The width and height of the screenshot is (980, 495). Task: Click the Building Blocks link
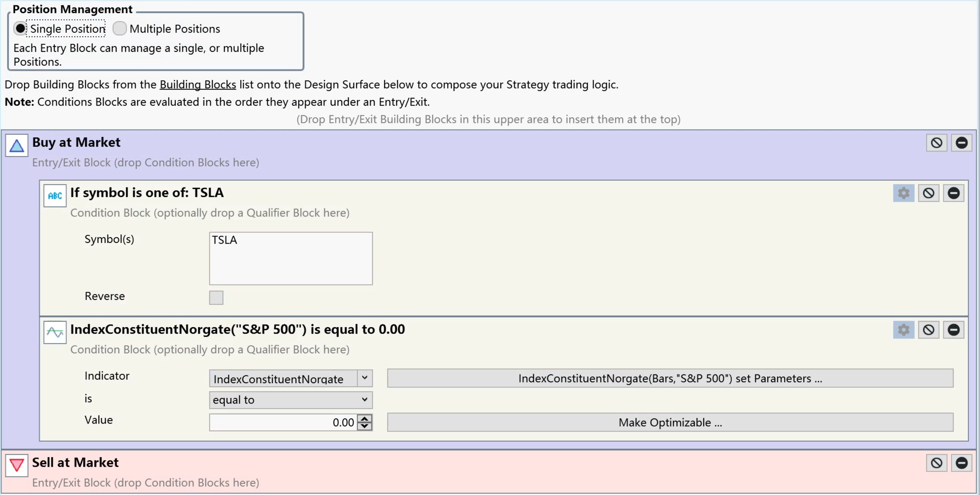198,85
